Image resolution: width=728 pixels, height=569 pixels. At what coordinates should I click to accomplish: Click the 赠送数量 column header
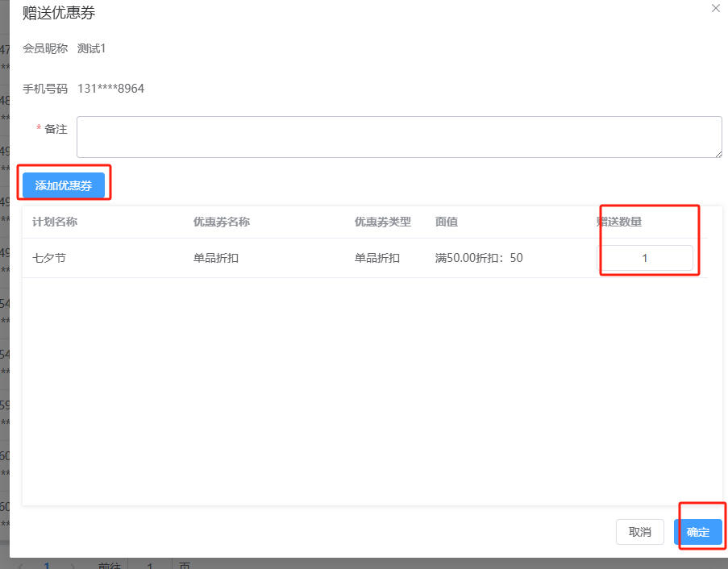(618, 222)
